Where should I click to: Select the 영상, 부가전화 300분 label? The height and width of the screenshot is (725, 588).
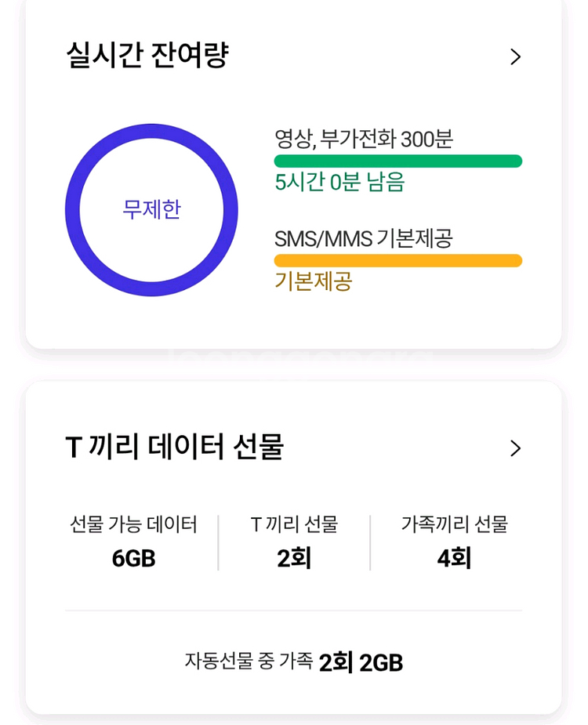[363, 140]
